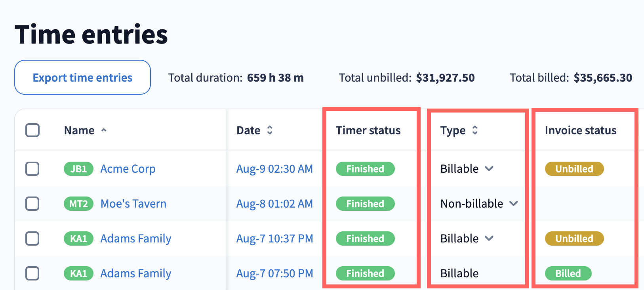
Task: Open the Aug-8 01:02 AM date link
Action: point(274,204)
